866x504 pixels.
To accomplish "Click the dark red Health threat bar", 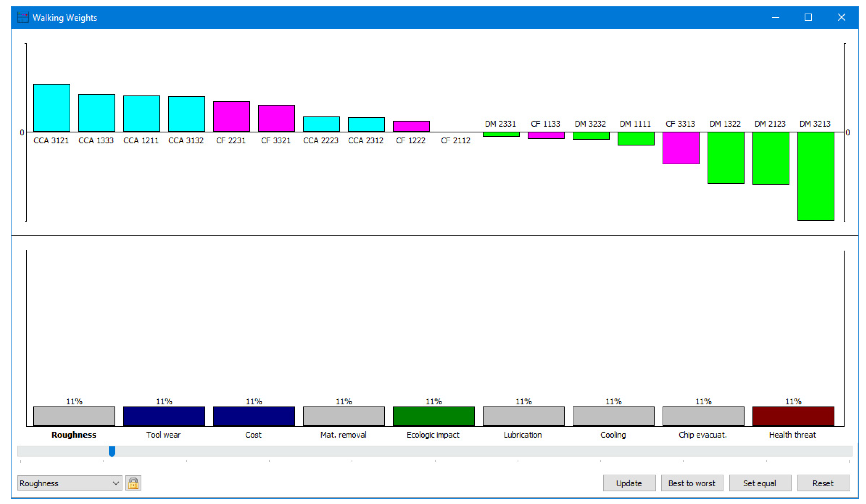I will pyautogui.click(x=793, y=416).
